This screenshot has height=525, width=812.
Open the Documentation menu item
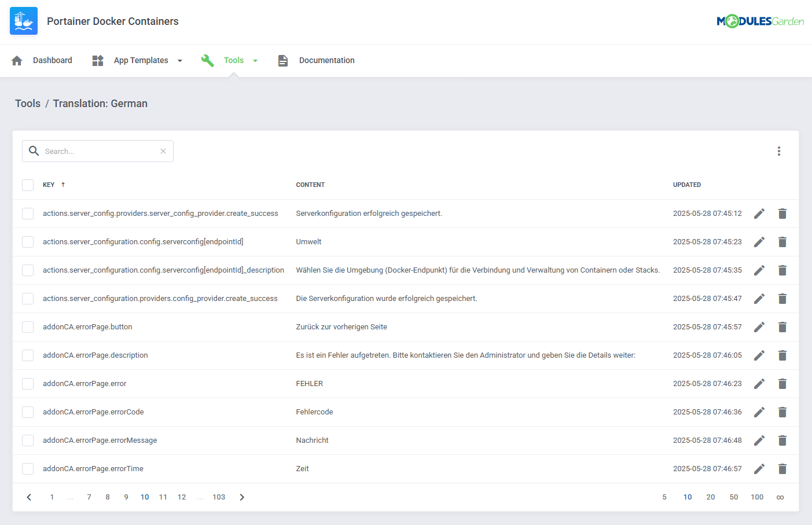point(326,60)
